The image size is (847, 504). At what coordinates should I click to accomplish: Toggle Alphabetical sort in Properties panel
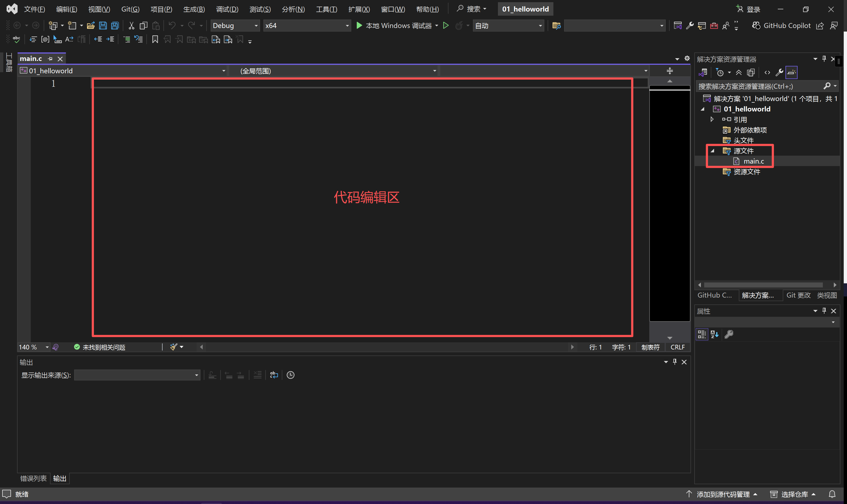(715, 334)
